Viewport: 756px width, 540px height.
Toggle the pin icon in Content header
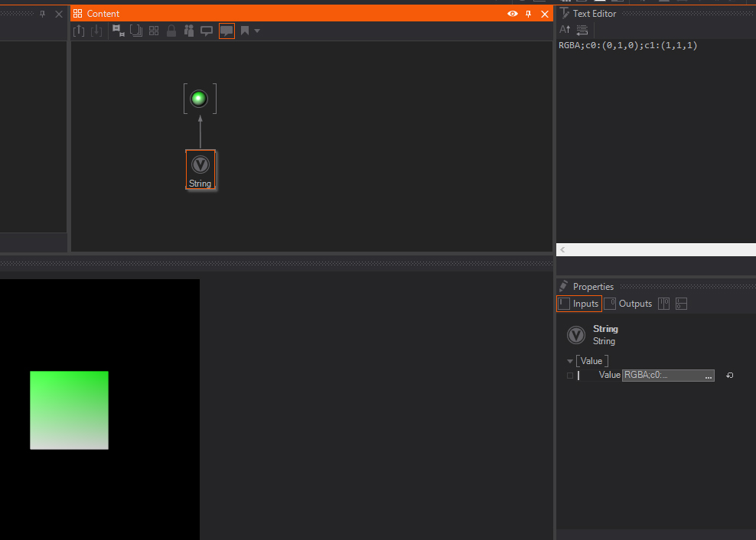(x=528, y=14)
